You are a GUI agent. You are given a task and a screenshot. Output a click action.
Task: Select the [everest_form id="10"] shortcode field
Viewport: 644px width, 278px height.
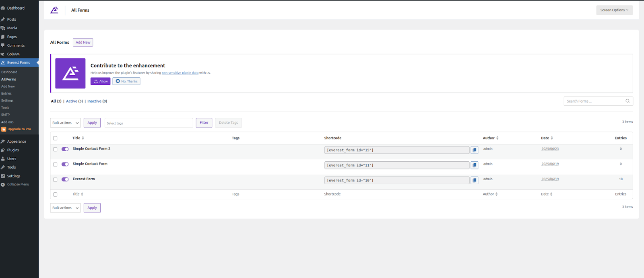397,180
